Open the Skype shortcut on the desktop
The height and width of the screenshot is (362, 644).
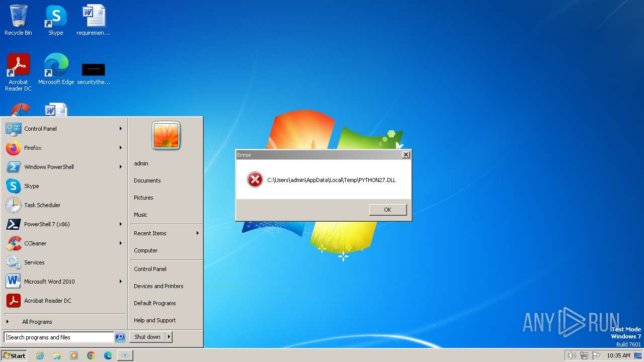[55, 20]
